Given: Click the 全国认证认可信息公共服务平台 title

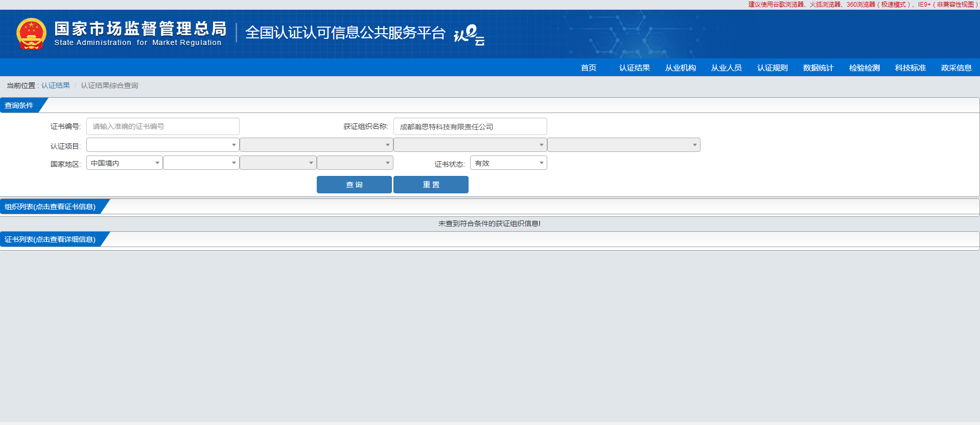Looking at the screenshot, I should (x=345, y=33).
